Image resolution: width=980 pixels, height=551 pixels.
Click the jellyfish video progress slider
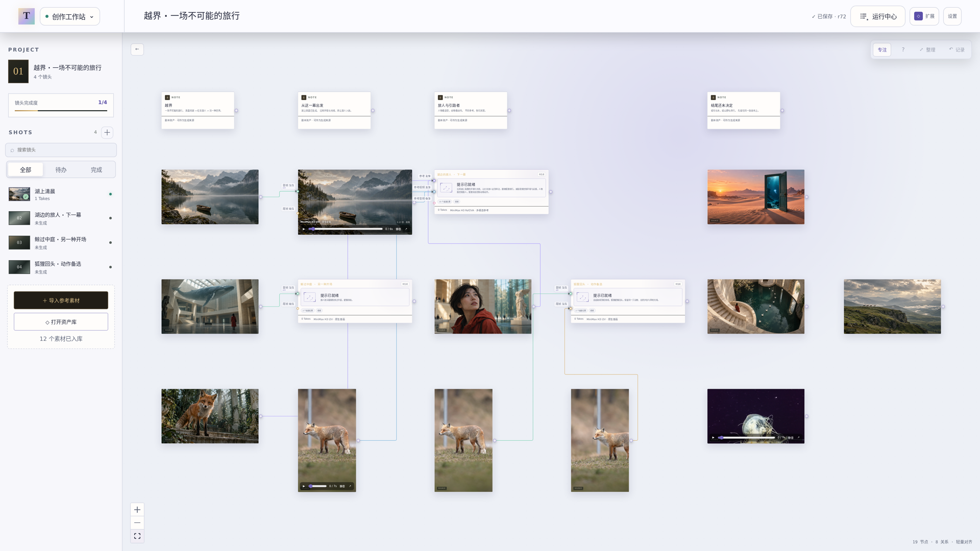point(747,438)
